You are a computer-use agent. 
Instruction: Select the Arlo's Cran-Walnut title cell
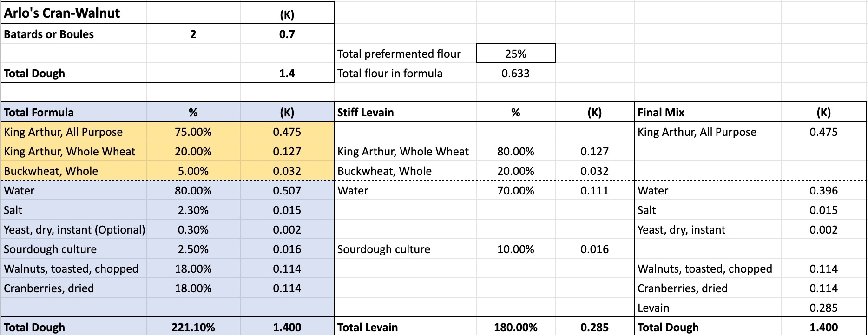62,13
